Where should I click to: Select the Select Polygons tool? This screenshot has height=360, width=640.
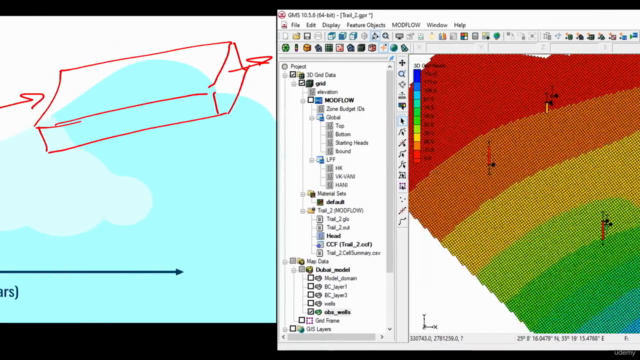[x=402, y=176]
